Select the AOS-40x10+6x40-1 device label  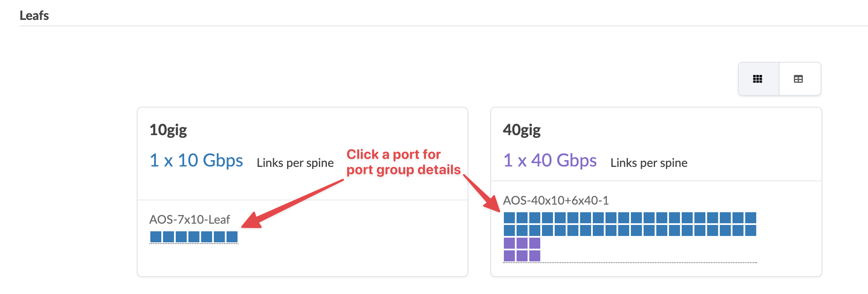pyautogui.click(x=556, y=200)
